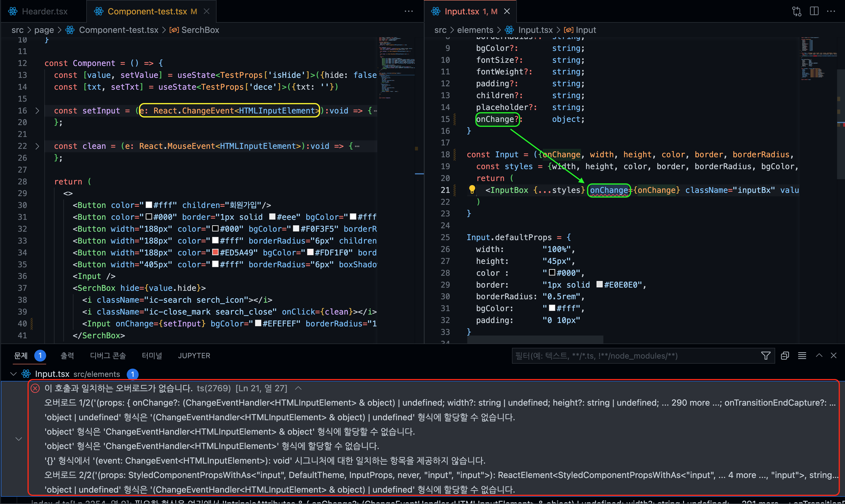Screen dimensions: 845x504
Task: Open the 디버그 콘솔 panel tab
Action: point(108,356)
